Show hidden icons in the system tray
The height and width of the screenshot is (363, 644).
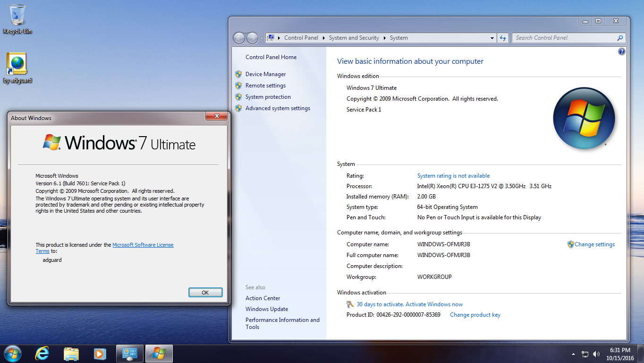pos(573,354)
